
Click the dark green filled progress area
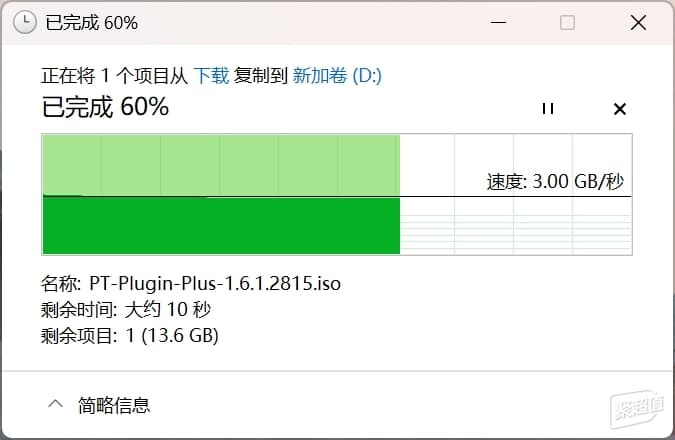click(x=221, y=226)
